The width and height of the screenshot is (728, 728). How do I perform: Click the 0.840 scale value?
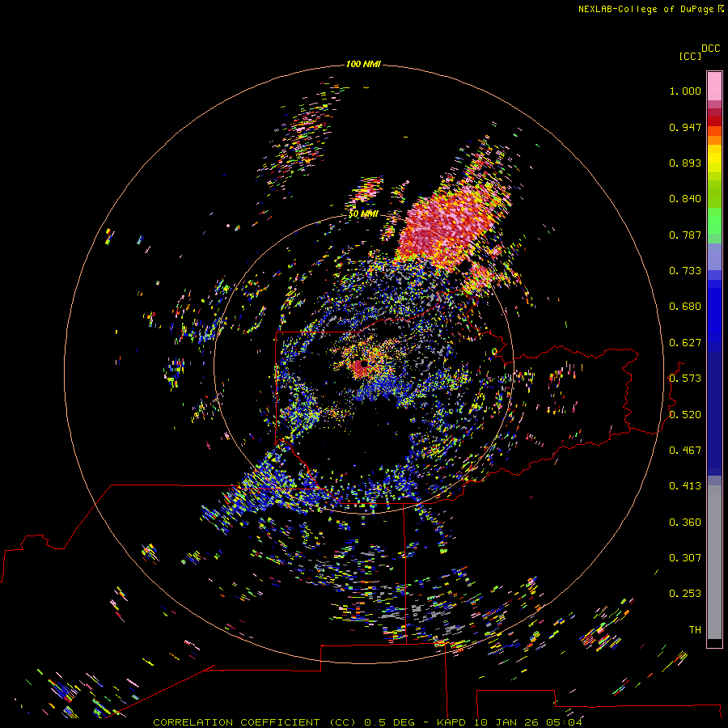click(685, 199)
